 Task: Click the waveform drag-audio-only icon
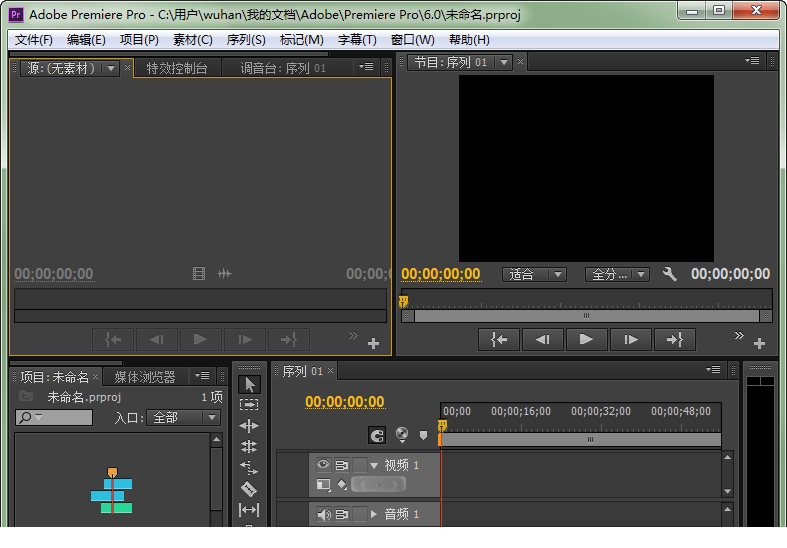pos(224,273)
